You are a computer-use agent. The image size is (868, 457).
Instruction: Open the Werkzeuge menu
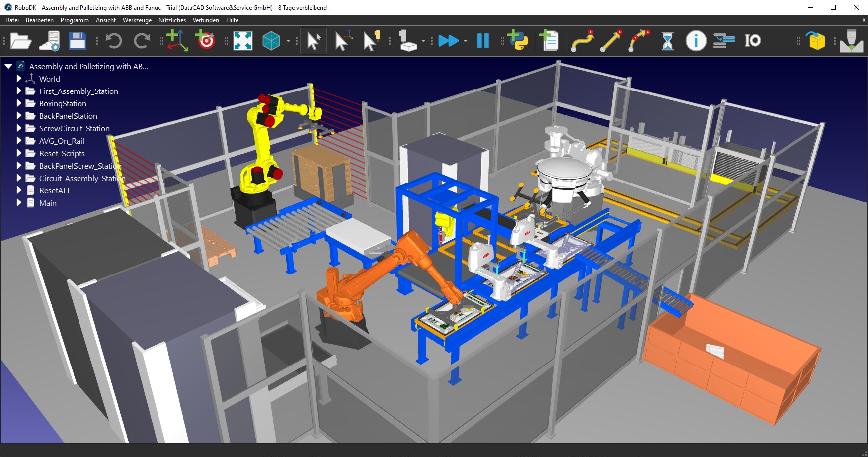point(137,20)
